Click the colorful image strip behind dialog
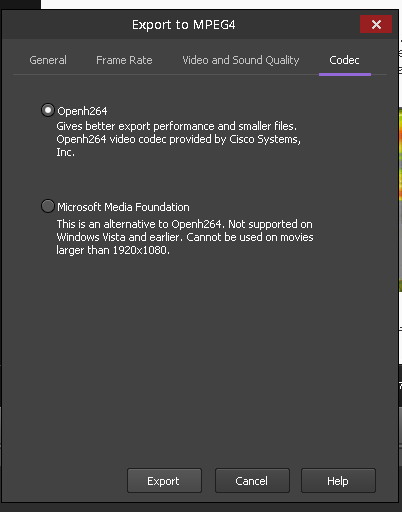This screenshot has height=512, width=402. 400,199
